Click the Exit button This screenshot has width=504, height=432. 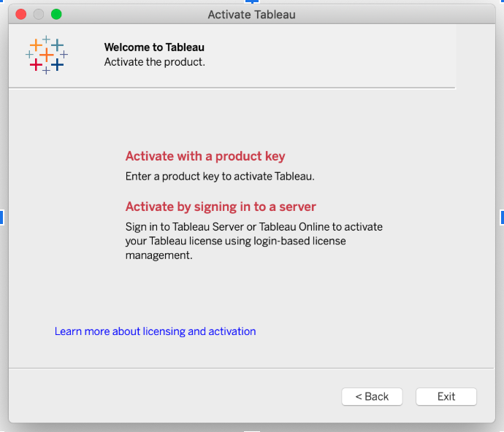coord(446,397)
